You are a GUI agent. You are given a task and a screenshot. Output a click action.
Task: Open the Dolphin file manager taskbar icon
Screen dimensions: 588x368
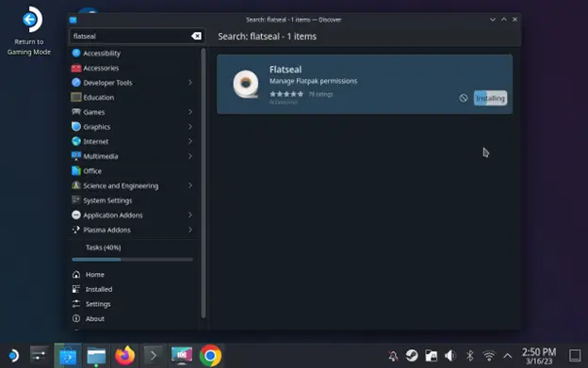pos(96,355)
